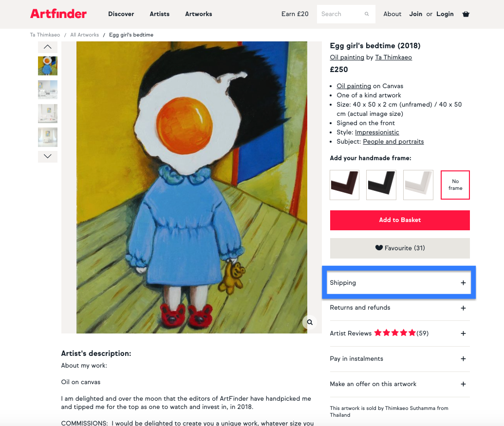Open the Discover menu
Screen dimensions: 504x426
121,14
